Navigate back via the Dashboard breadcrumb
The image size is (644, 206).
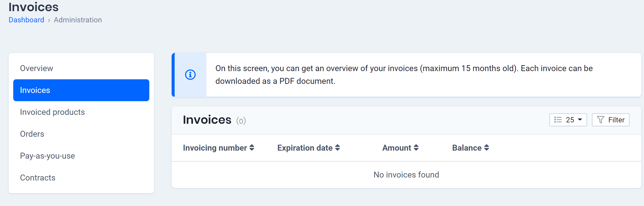click(26, 20)
